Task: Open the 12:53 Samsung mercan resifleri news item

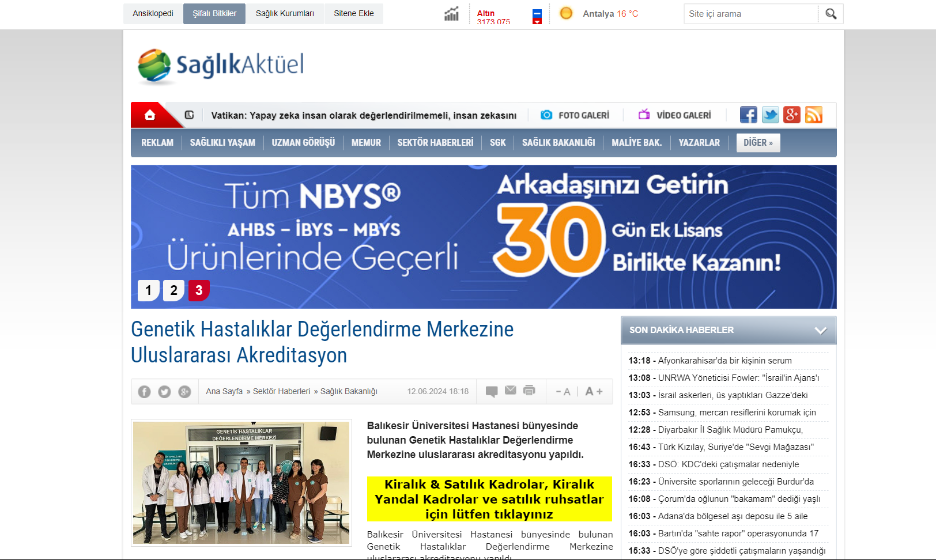Action: (722, 413)
